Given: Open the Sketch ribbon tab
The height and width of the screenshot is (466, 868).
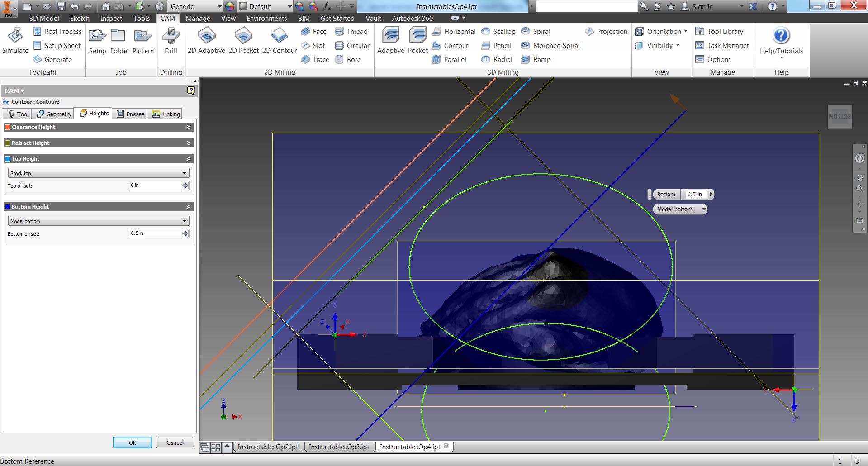Looking at the screenshot, I should coord(80,19).
